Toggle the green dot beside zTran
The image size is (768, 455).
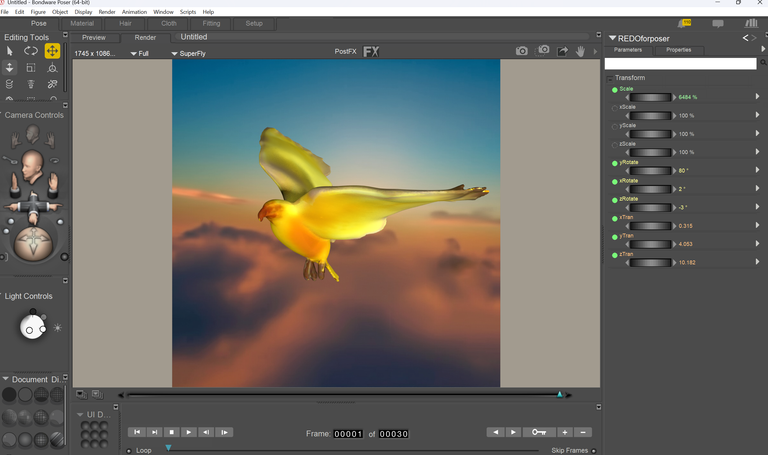click(x=615, y=255)
